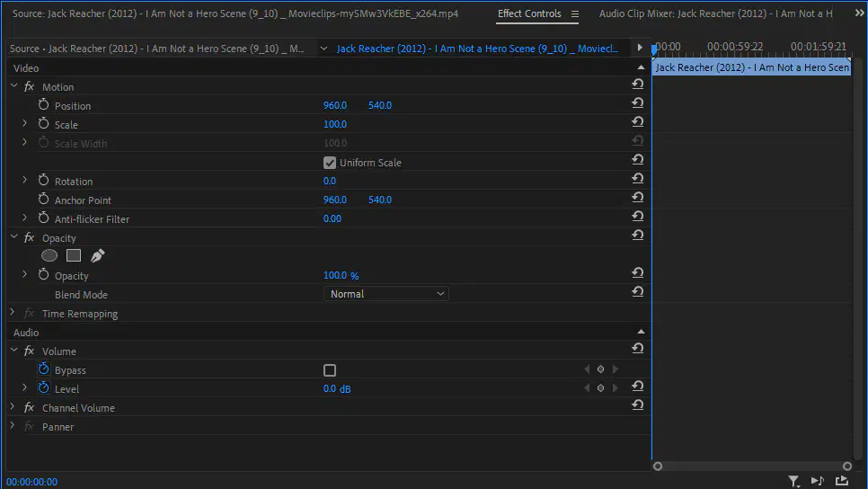Viewport: 868px width, 489px height.
Task: Expand the Time Remapping effect
Action: (13, 312)
